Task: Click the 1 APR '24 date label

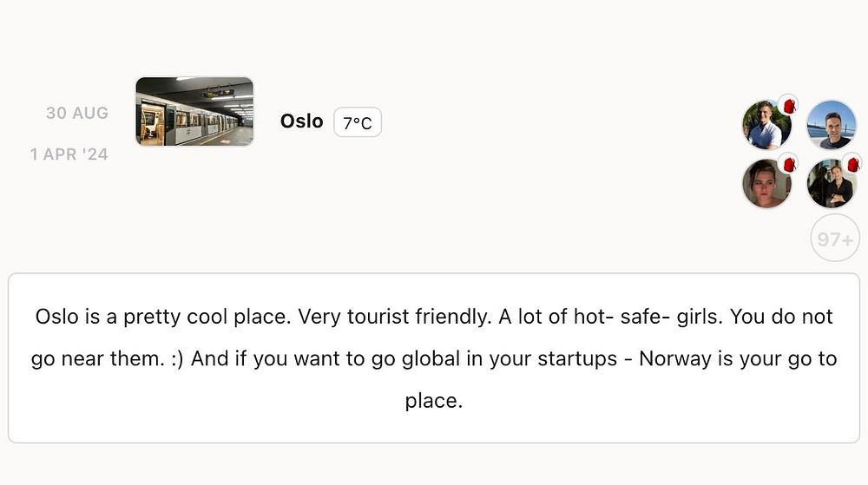Action: (x=69, y=154)
